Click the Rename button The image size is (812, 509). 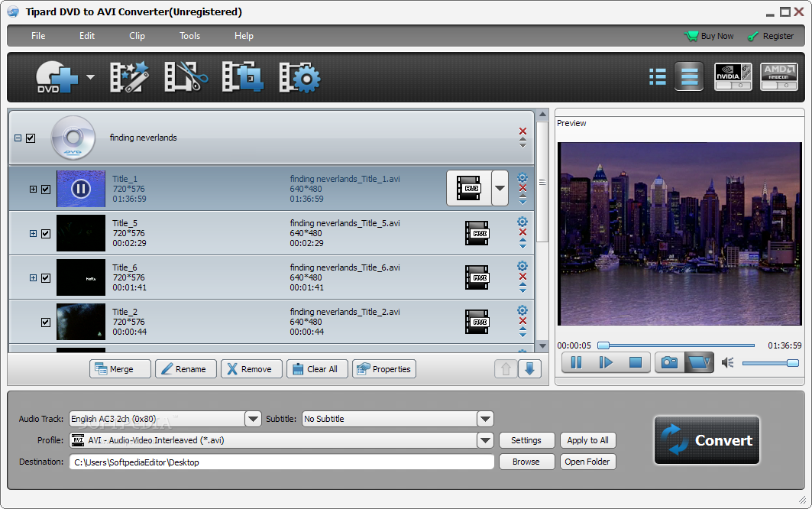click(x=186, y=369)
